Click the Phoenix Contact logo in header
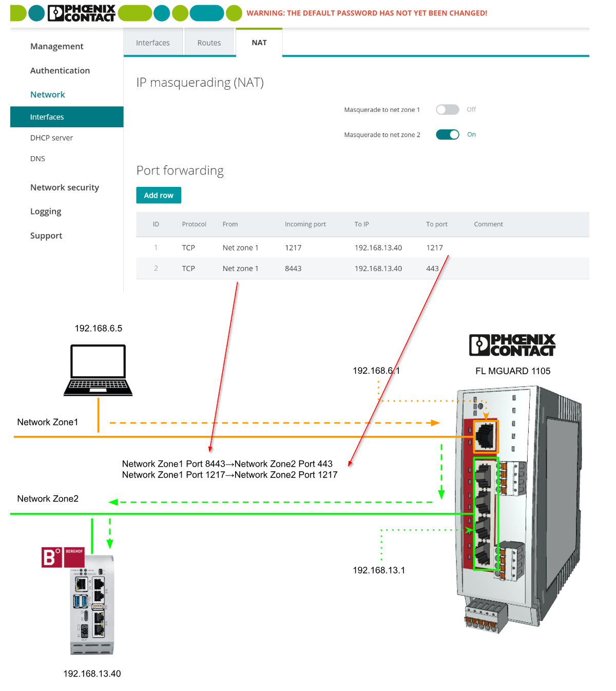The width and height of the screenshot is (616, 691). point(81,13)
